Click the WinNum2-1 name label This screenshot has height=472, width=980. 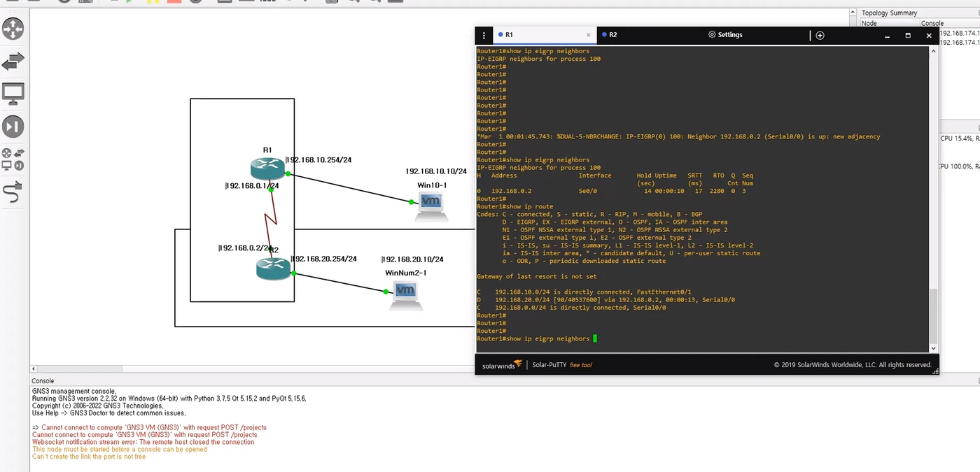[x=405, y=273]
